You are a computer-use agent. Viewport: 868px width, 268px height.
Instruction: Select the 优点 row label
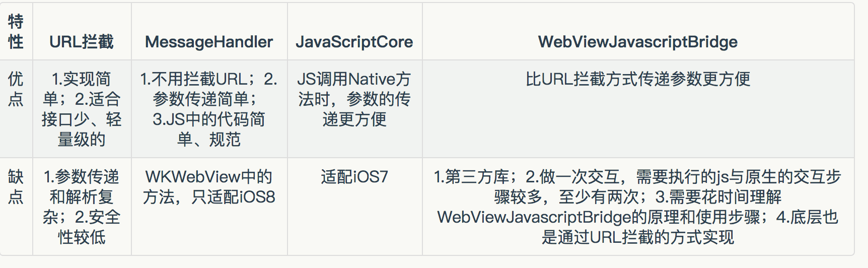point(16,89)
